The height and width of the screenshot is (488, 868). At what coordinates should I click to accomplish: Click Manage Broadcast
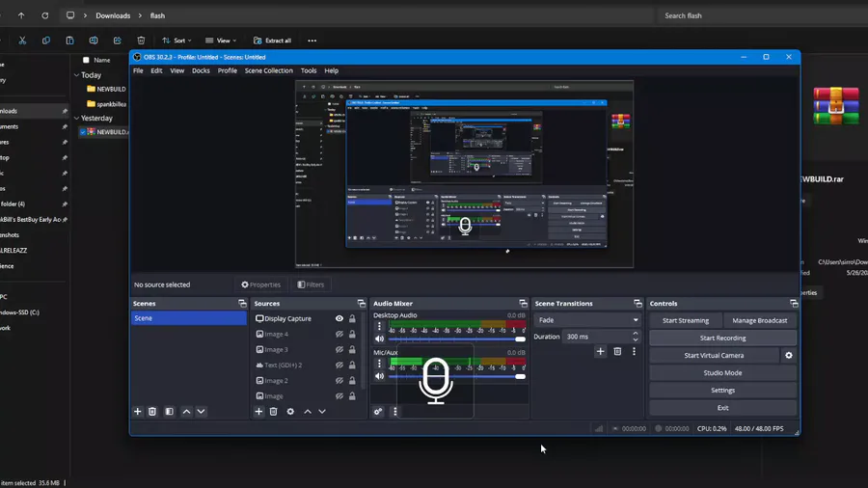pyautogui.click(x=760, y=320)
